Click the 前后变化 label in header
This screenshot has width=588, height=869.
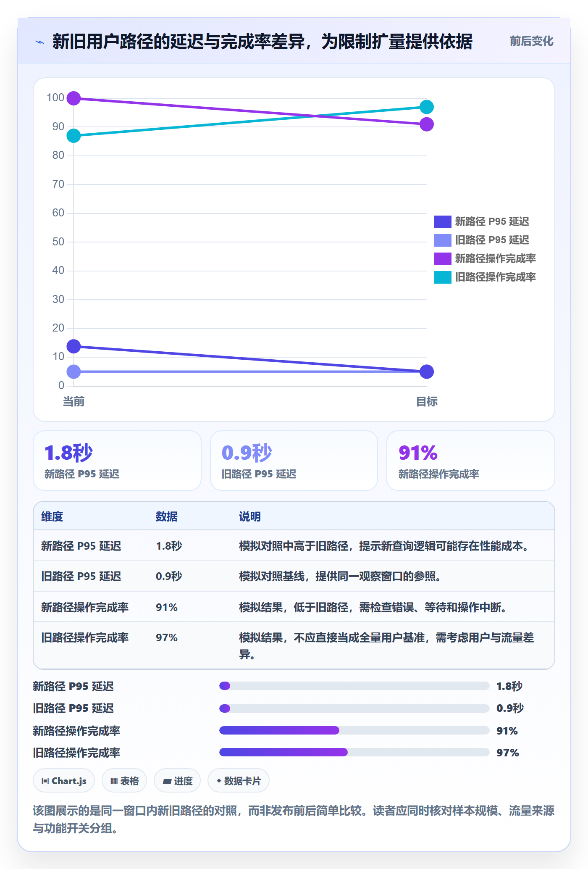pyautogui.click(x=531, y=41)
